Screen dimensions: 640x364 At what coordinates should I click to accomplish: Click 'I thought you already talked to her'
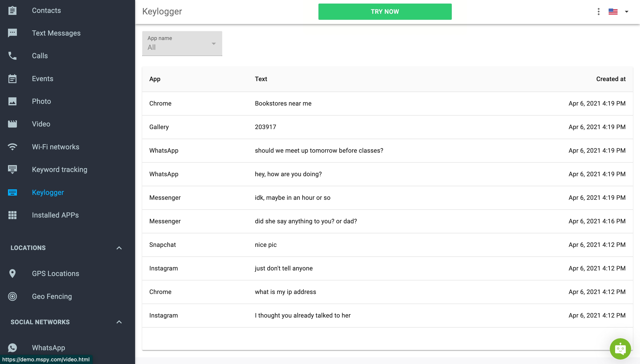tap(302, 316)
